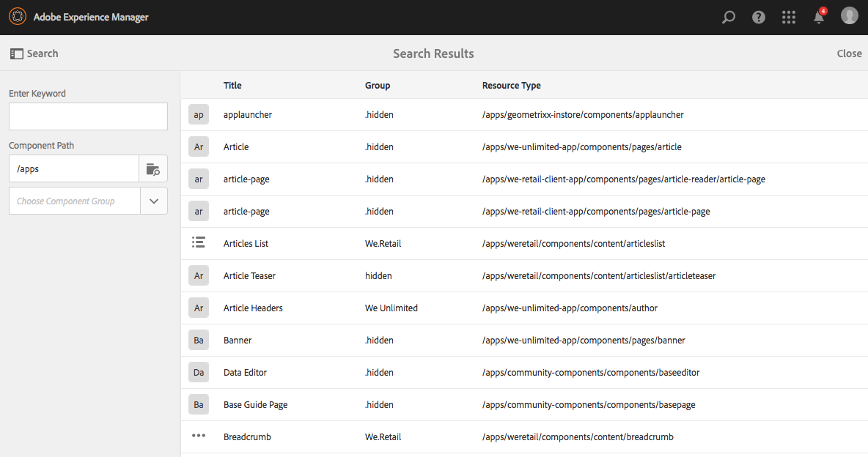Open the Article Teaser component title
This screenshot has height=457, width=868.
[x=249, y=275]
